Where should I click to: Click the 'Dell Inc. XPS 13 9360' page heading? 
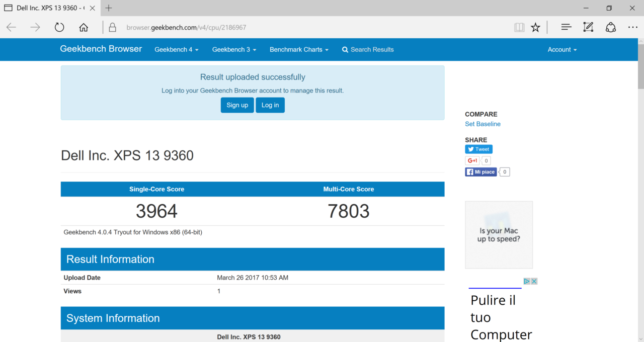[127, 155]
